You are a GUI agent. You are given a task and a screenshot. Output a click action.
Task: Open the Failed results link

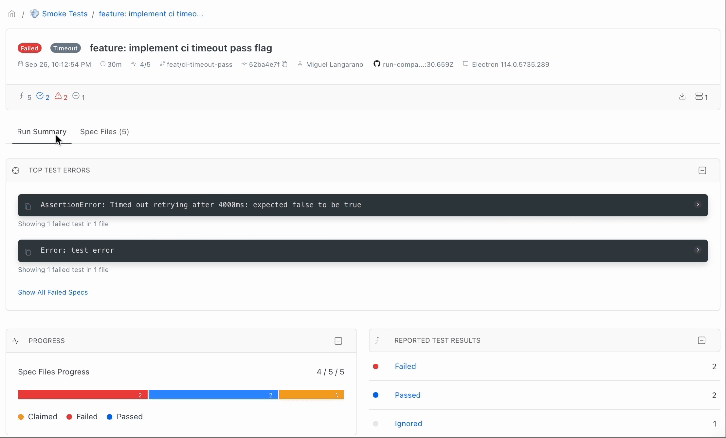click(405, 366)
